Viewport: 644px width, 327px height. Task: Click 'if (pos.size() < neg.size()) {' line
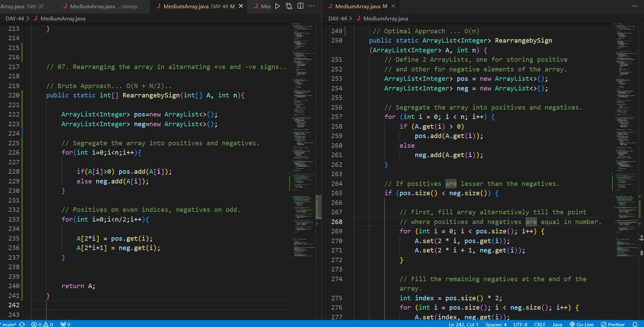coord(442,193)
